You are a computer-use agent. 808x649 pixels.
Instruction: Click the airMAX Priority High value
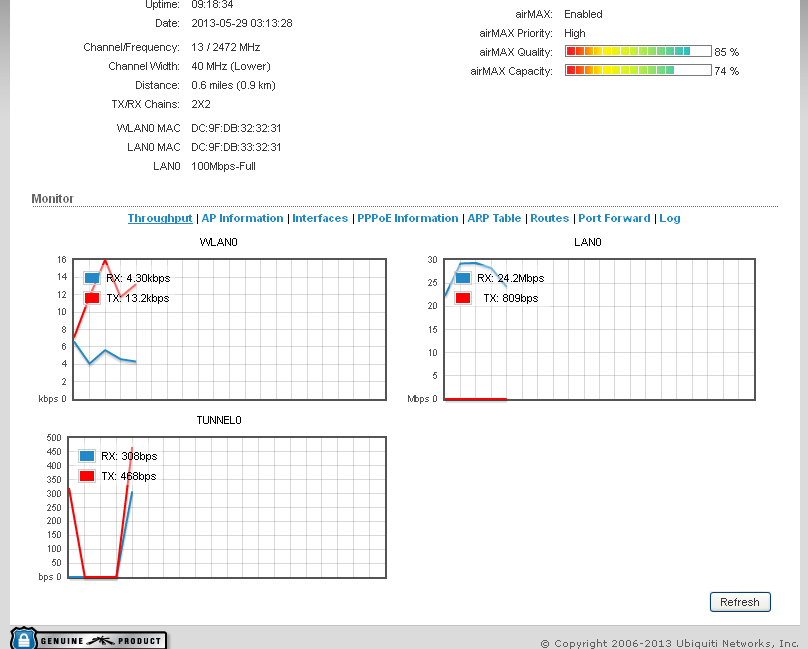[575, 34]
